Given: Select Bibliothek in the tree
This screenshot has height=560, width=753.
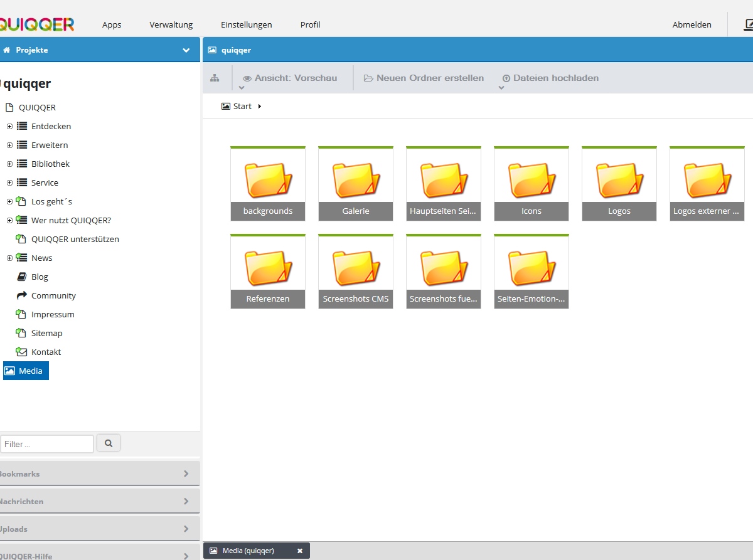Looking at the screenshot, I should click(x=51, y=164).
